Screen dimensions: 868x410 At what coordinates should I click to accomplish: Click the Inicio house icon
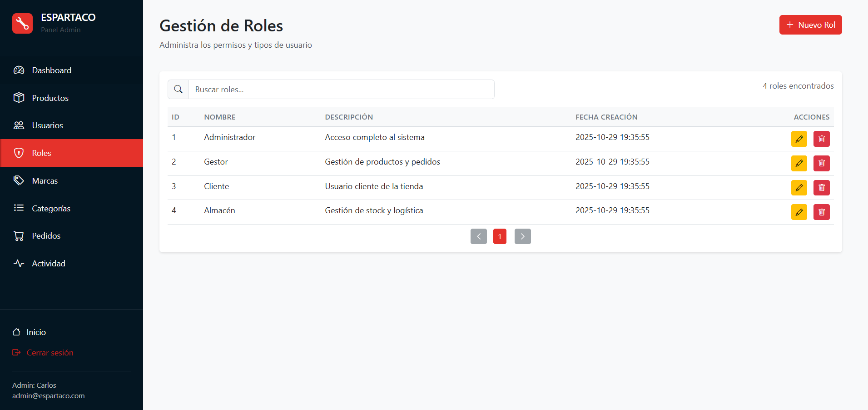click(x=16, y=332)
